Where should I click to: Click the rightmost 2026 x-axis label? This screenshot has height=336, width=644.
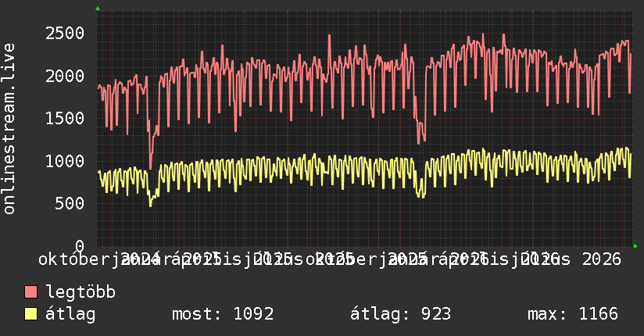pos(602,259)
